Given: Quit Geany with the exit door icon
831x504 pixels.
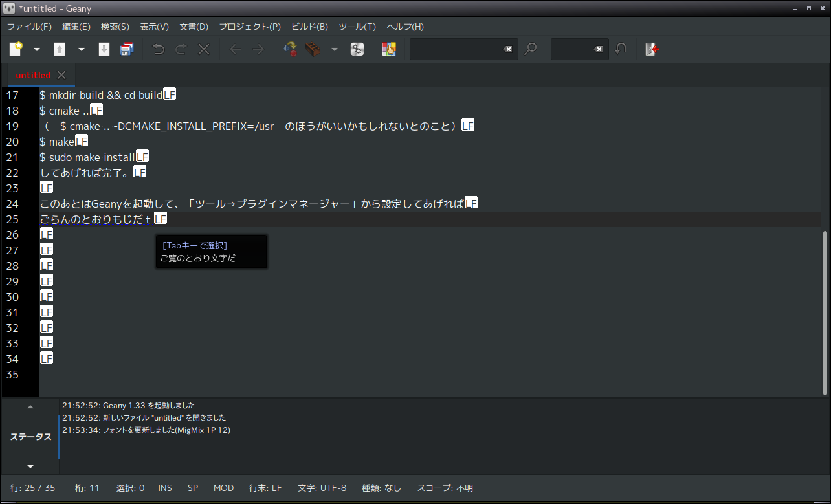Looking at the screenshot, I should (x=652, y=49).
